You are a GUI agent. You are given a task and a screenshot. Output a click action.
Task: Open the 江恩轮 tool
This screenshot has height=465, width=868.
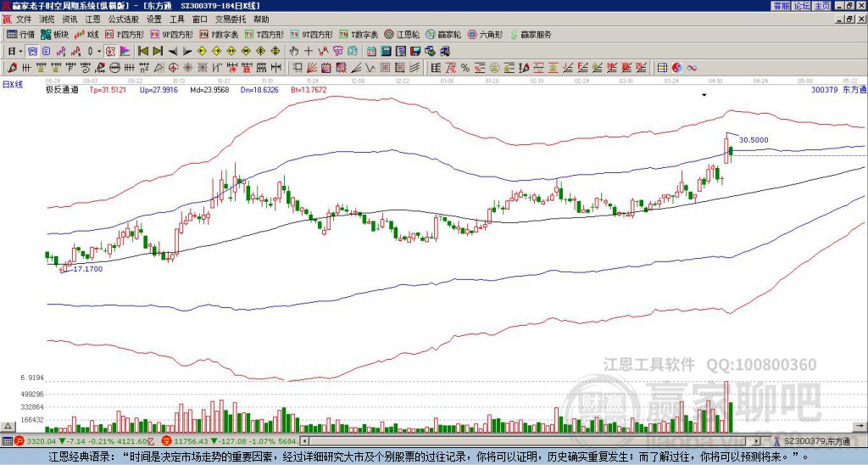coord(403,34)
